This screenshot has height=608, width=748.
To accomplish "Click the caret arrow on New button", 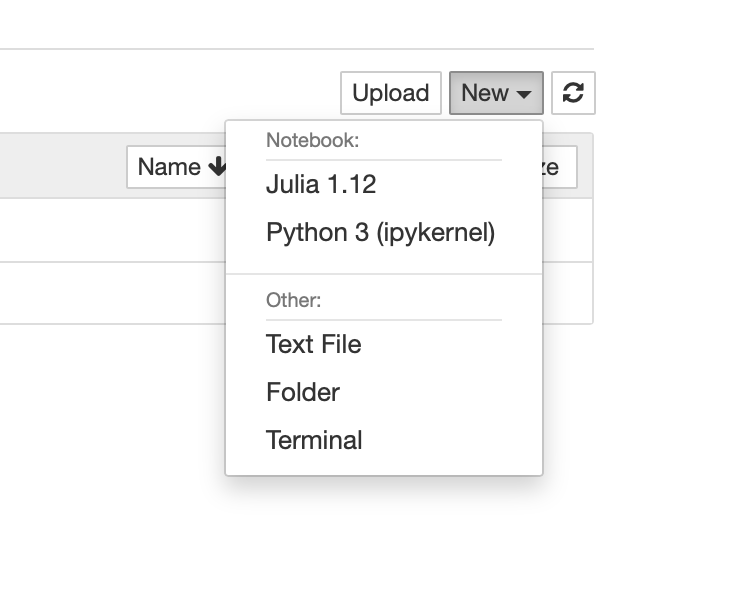I will coord(524,94).
